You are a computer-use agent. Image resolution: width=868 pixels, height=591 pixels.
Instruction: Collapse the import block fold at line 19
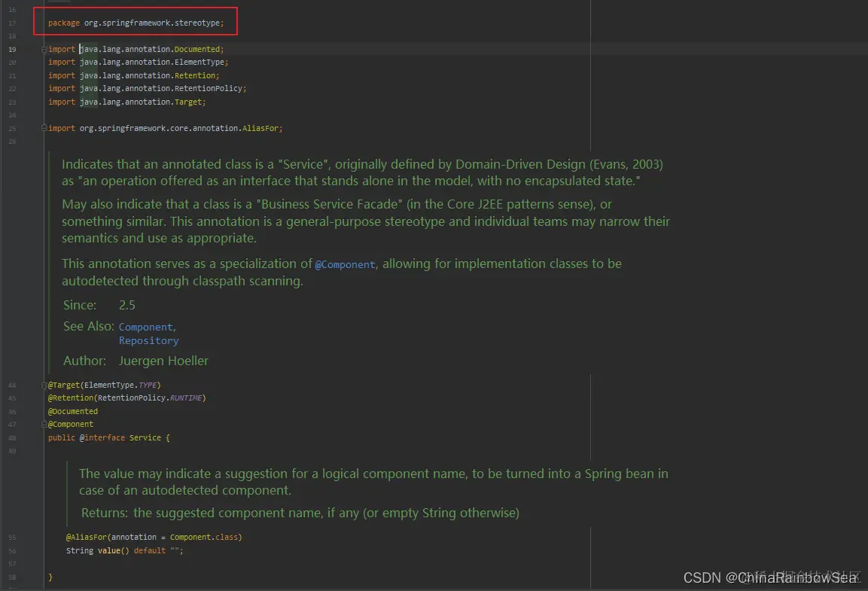(x=44, y=50)
